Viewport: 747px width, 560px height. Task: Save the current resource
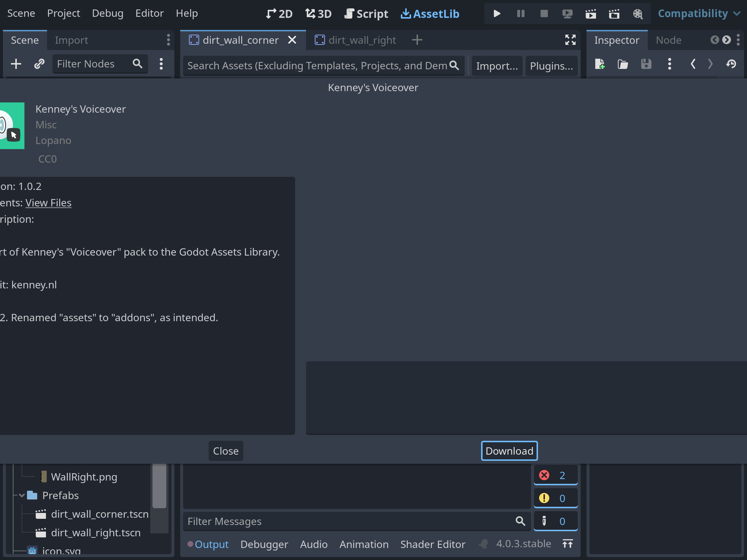646,64
